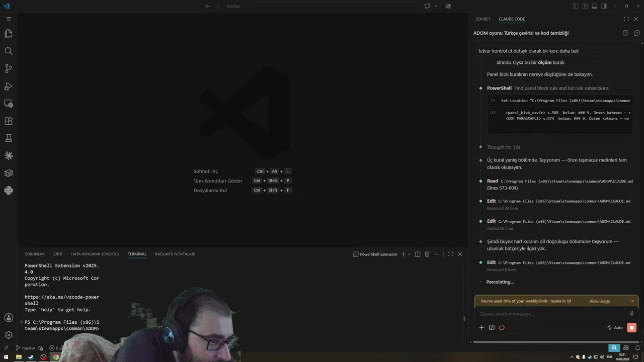Open the Read CLAUDE.md tool call
The width and height of the screenshot is (644, 362).
coord(559,184)
